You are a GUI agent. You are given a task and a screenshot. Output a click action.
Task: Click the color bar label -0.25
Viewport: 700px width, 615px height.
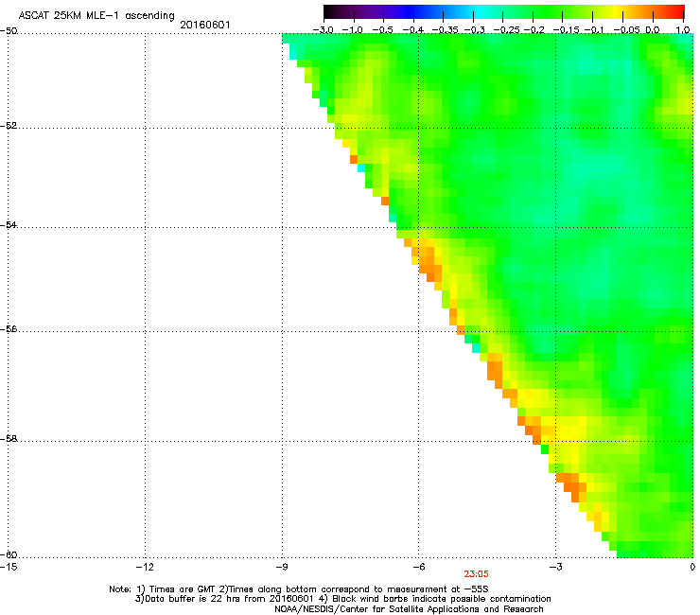click(x=507, y=30)
